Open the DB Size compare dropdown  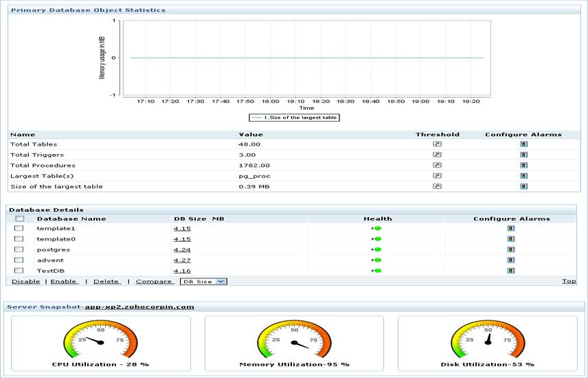coord(203,282)
